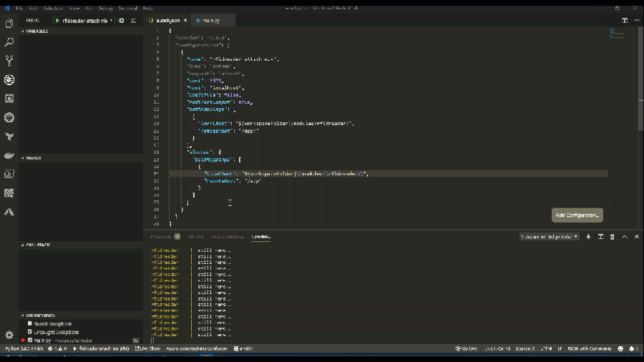Screen dimensions: 644x362
Task: Click the Python interpreter status bar item
Action: pyautogui.click(x=24, y=348)
